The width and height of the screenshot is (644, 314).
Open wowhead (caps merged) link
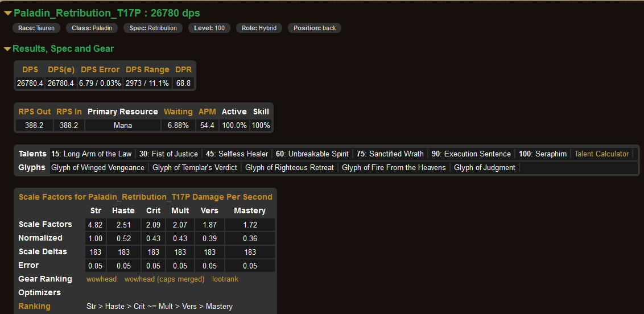point(164,279)
